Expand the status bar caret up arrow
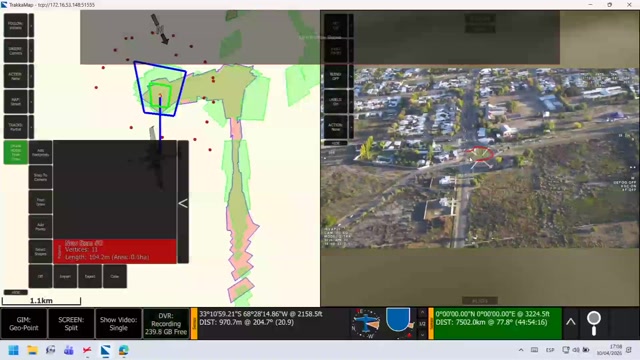The width and height of the screenshot is (640, 360). (x=571, y=322)
